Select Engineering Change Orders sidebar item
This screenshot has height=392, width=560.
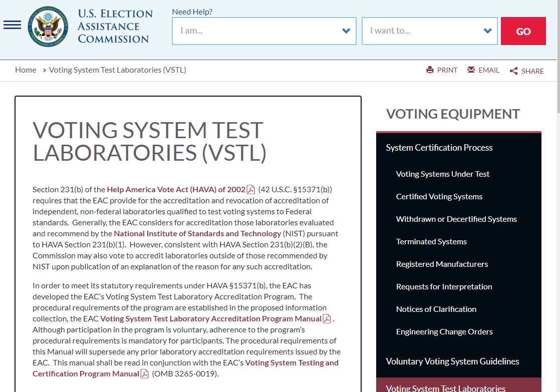[444, 331]
